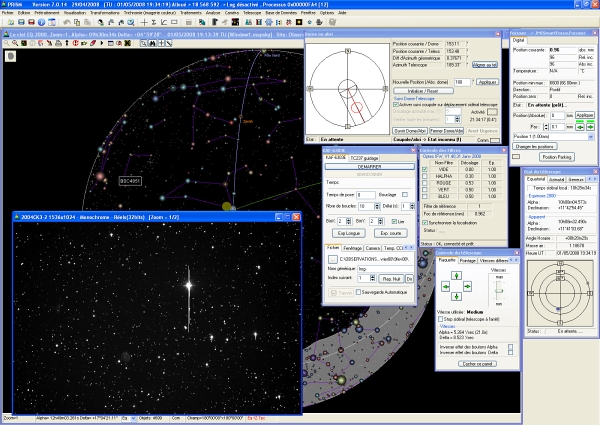Click first magnifier icon in sky map toolbar

coord(7,43)
